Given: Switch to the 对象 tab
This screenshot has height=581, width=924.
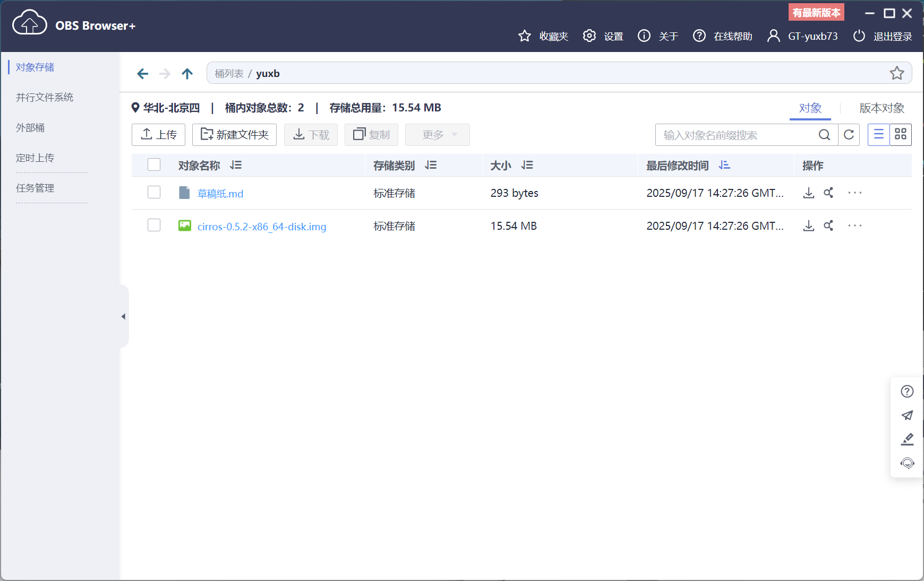Looking at the screenshot, I should pyautogui.click(x=810, y=108).
